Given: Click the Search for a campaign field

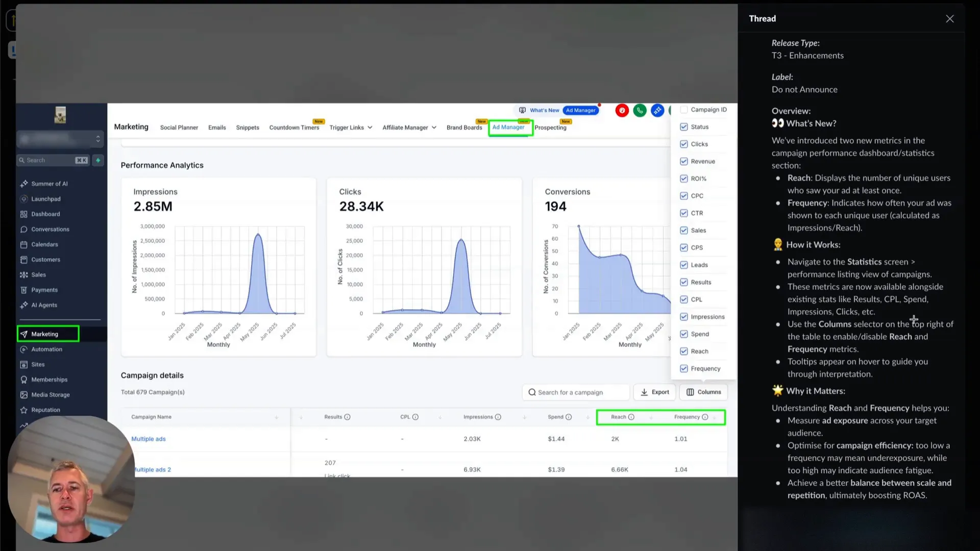Looking at the screenshot, I should pos(576,392).
